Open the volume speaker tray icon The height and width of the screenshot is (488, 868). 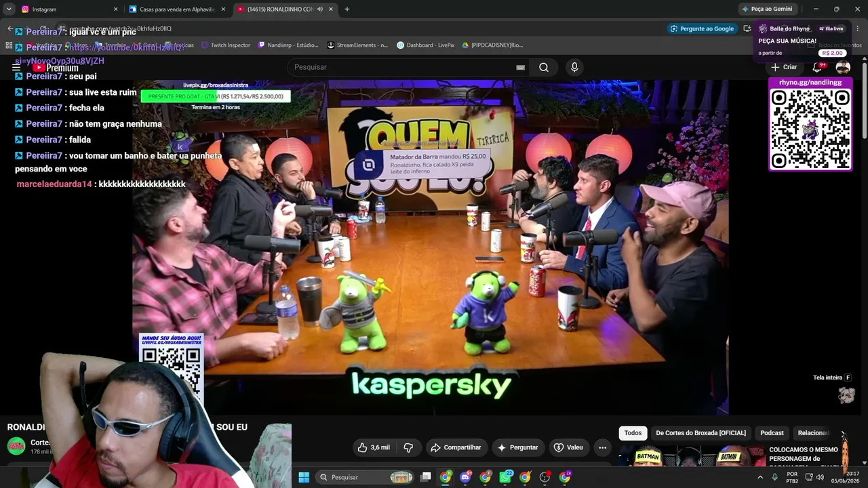(x=820, y=477)
